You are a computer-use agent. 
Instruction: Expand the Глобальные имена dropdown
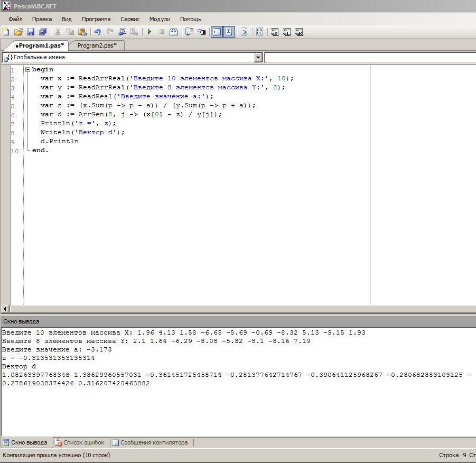coord(258,58)
